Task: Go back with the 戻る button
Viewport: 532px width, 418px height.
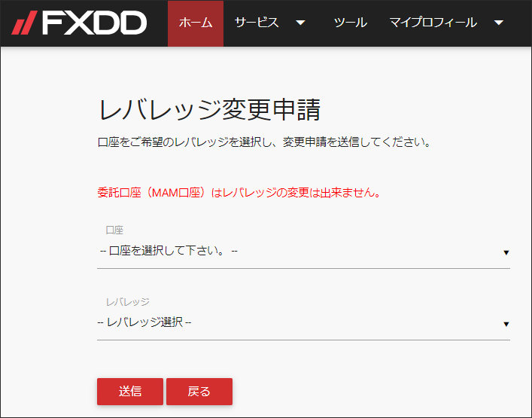Action: [x=199, y=392]
